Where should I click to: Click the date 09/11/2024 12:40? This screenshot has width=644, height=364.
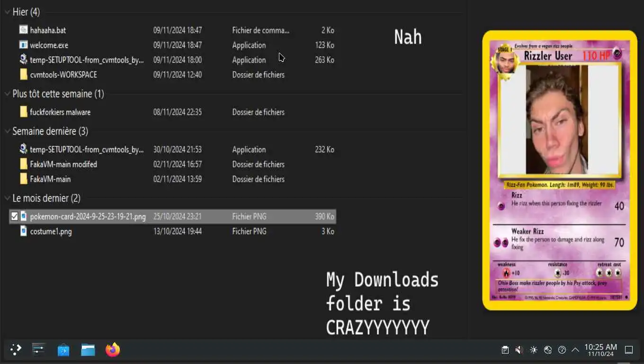pyautogui.click(x=178, y=74)
